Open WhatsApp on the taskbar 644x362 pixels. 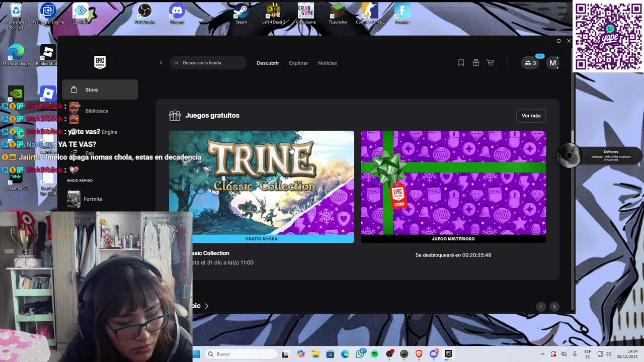[x=360, y=354]
